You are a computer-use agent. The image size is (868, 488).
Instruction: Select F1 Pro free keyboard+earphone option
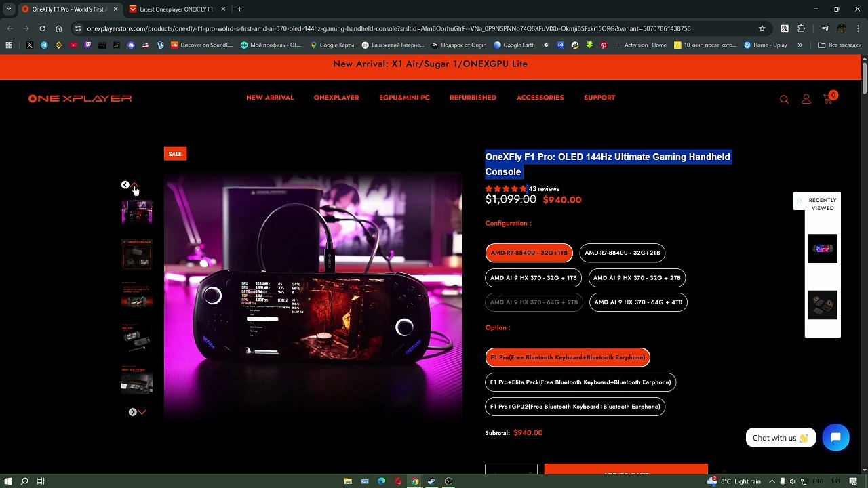pos(568,357)
